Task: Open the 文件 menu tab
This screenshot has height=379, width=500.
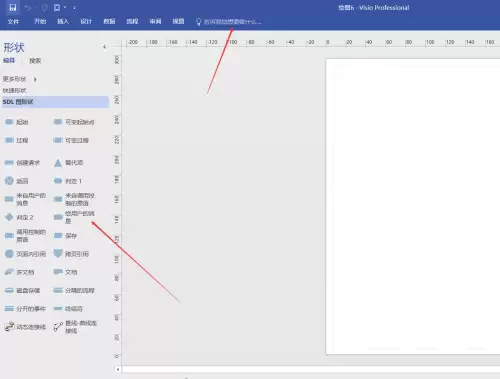Action: click(13, 21)
